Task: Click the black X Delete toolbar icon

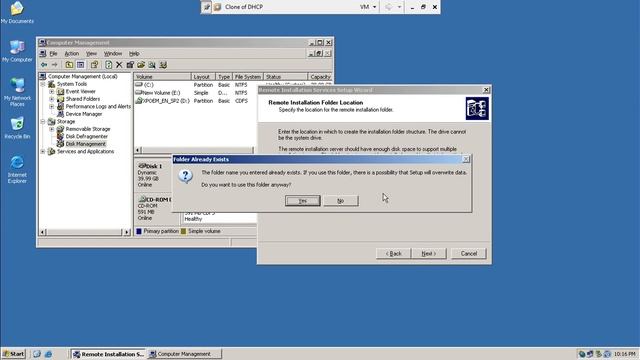Action: coord(119,65)
